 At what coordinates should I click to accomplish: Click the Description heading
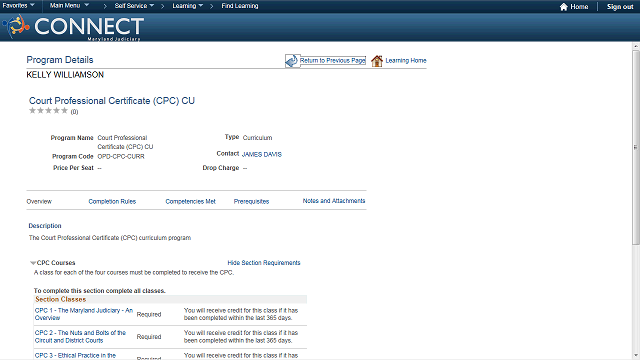[45, 226]
